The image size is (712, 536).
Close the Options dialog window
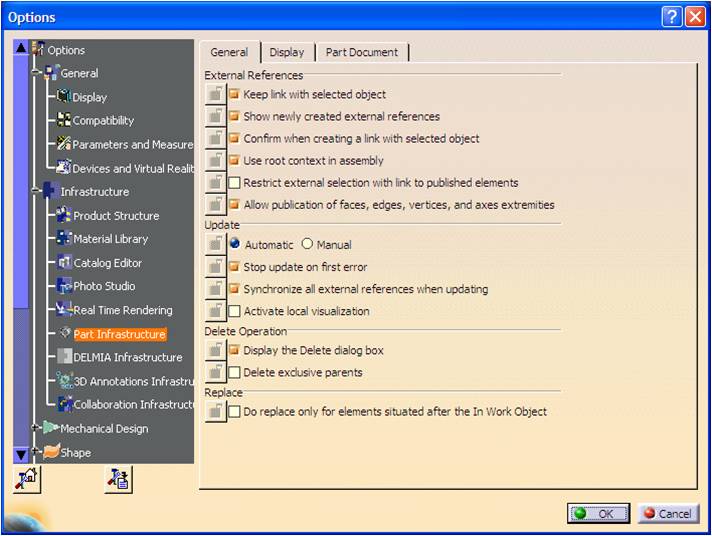coord(695,17)
